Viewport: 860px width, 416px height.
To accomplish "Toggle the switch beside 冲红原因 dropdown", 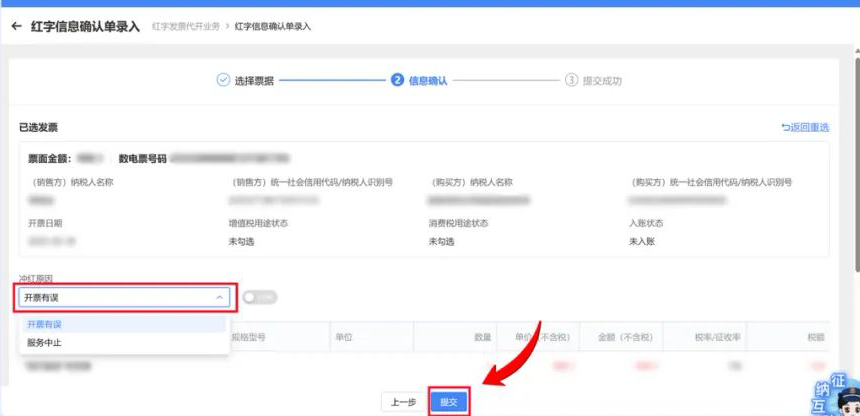I will (260, 297).
